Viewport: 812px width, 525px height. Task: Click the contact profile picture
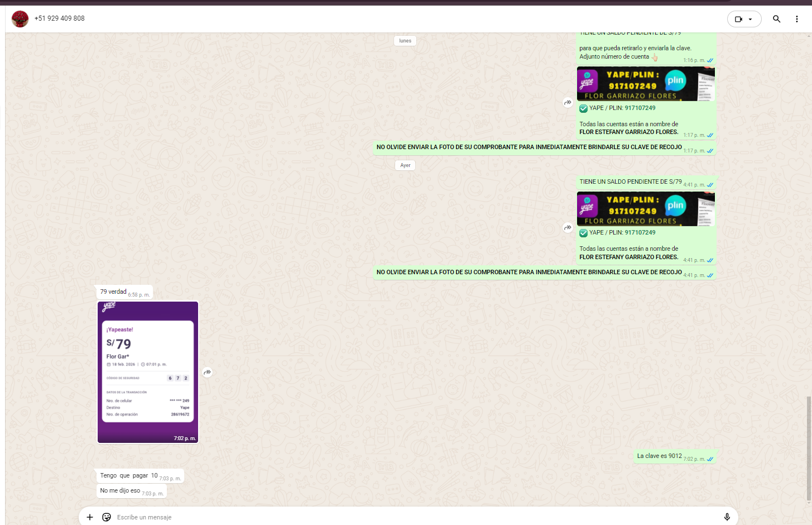point(20,19)
